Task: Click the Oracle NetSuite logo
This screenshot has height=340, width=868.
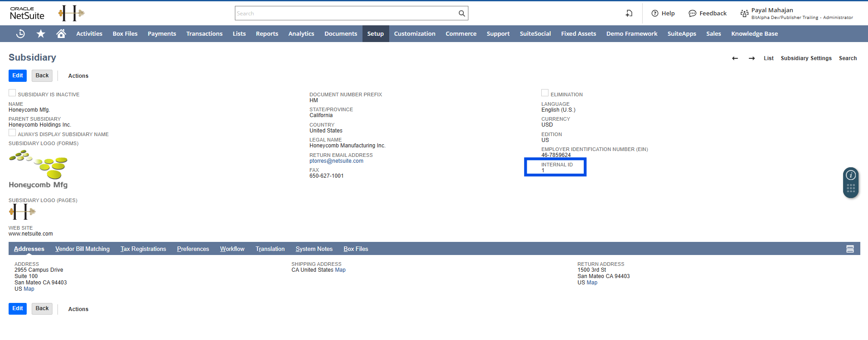Action: (27, 13)
